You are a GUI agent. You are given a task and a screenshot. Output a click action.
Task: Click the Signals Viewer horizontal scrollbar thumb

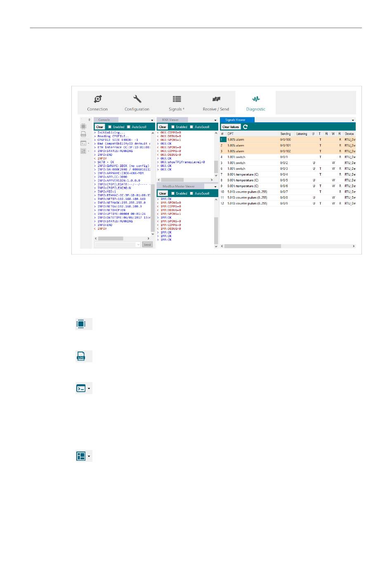pos(253,246)
